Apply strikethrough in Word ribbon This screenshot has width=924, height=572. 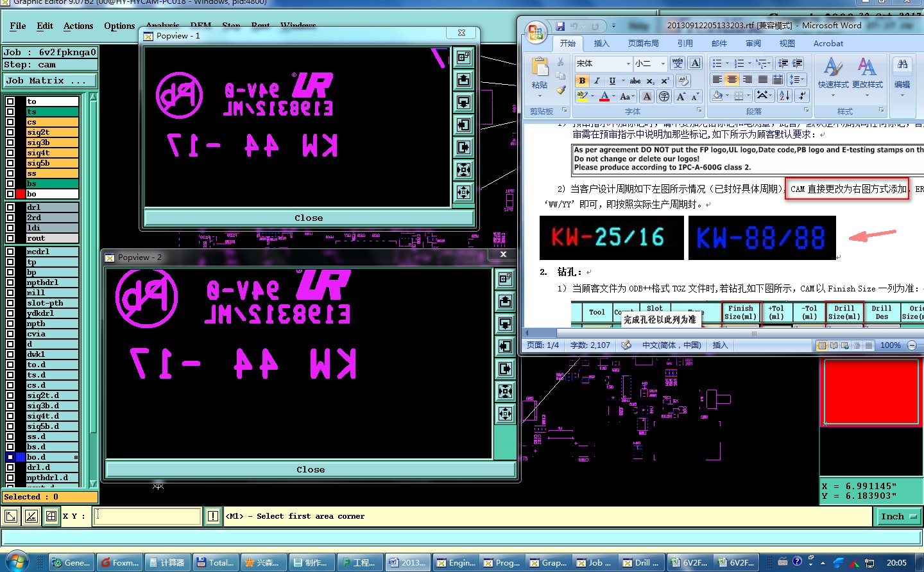pos(635,81)
